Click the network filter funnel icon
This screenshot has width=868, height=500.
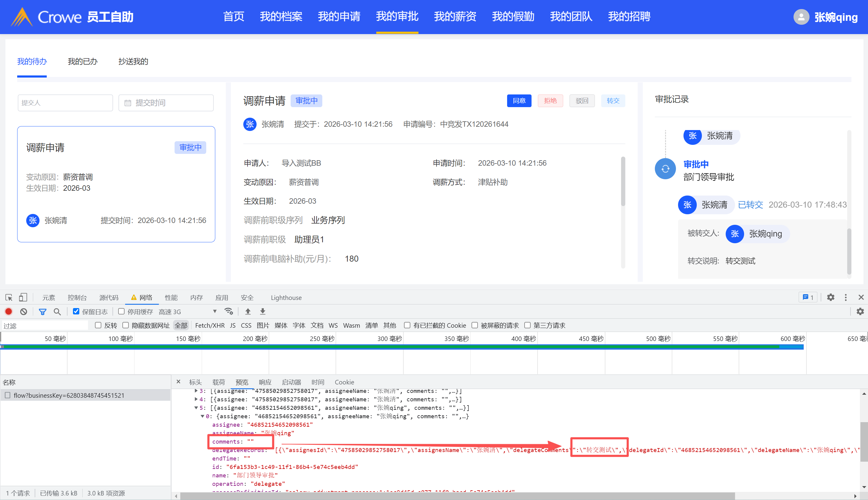[43, 311]
